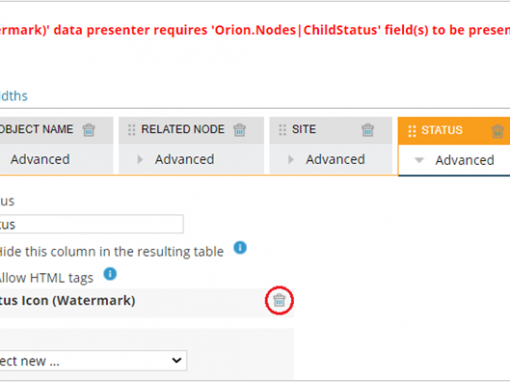Click the Site column trash icon
Image resolution: width=510 pixels, height=382 pixels.
pyautogui.click(x=367, y=130)
